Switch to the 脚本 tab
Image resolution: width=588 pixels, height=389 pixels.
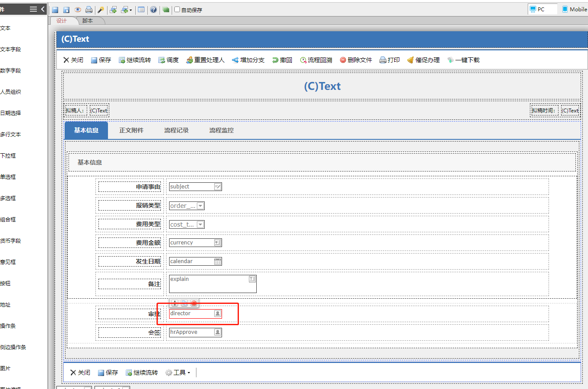coord(88,20)
